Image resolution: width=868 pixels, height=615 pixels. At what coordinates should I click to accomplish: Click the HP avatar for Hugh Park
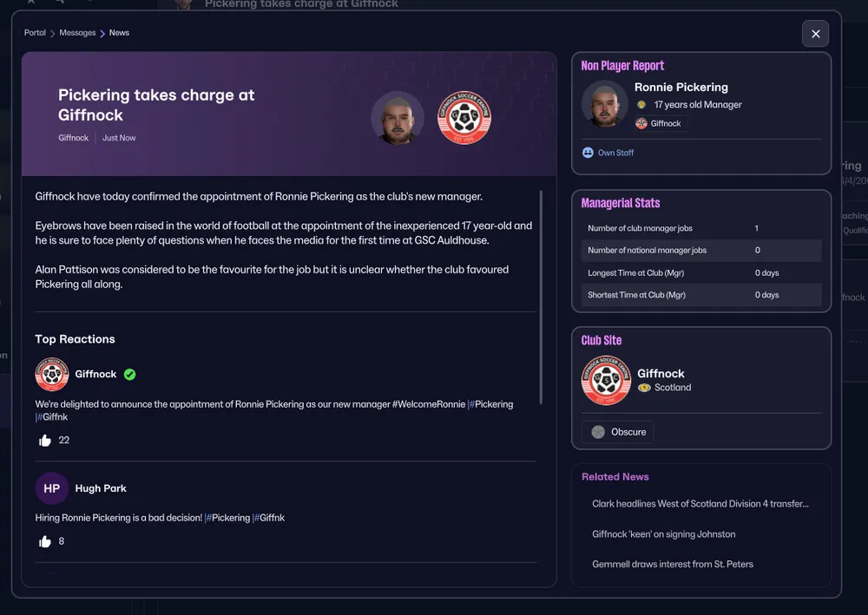pos(52,488)
